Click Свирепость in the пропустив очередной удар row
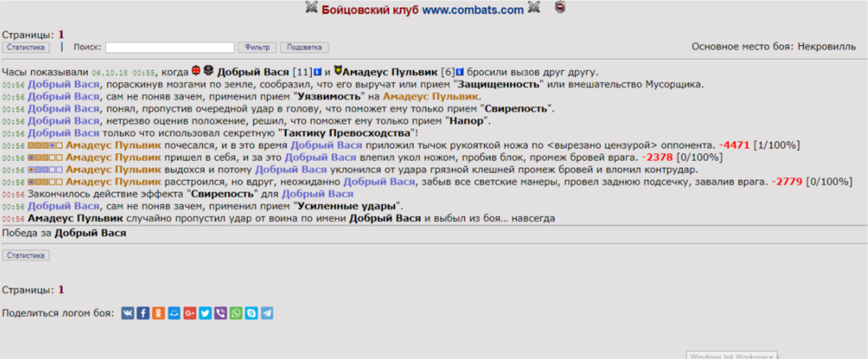Screen dimensions: 868x359 pyautogui.click(x=516, y=108)
